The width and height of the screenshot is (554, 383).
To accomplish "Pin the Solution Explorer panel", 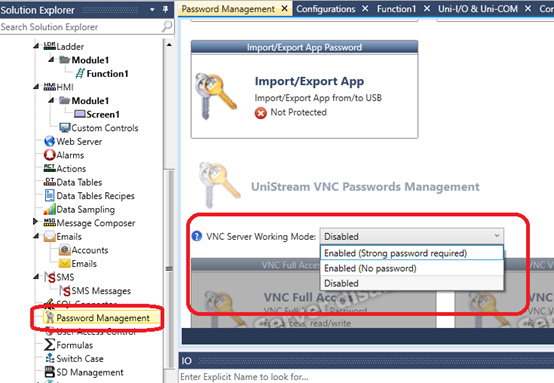I will tap(165, 10).
